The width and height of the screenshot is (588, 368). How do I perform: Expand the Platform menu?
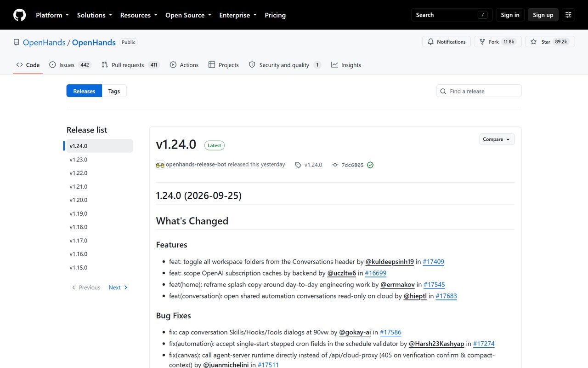pyautogui.click(x=52, y=15)
